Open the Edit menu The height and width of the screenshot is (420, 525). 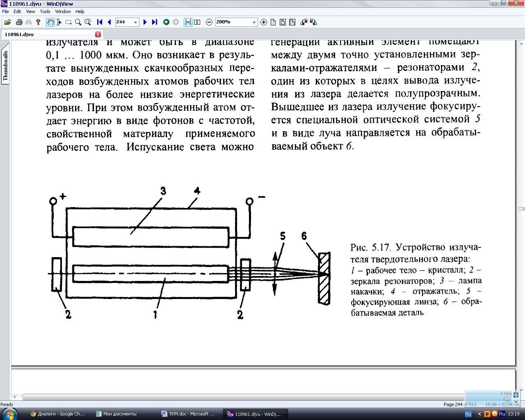click(x=17, y=11)
